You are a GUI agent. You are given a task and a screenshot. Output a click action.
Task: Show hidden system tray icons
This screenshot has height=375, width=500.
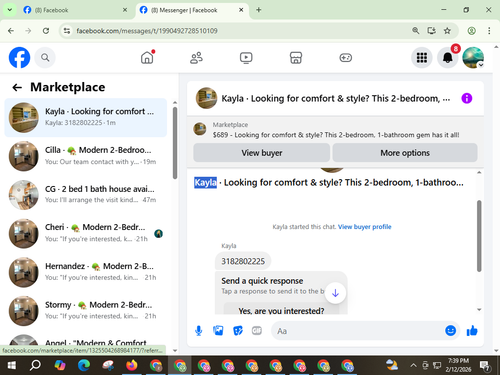click(x=413, y=366)
